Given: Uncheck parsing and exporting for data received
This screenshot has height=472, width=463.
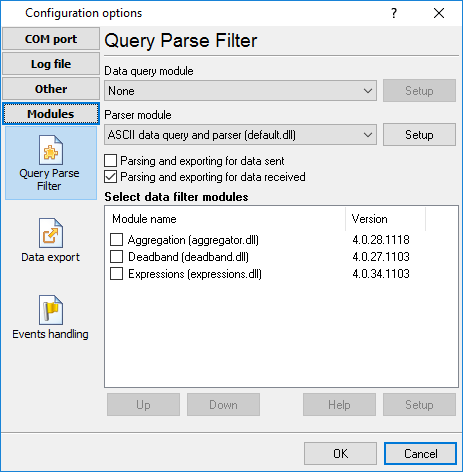Looking at the screenshot, I should 110,177.
